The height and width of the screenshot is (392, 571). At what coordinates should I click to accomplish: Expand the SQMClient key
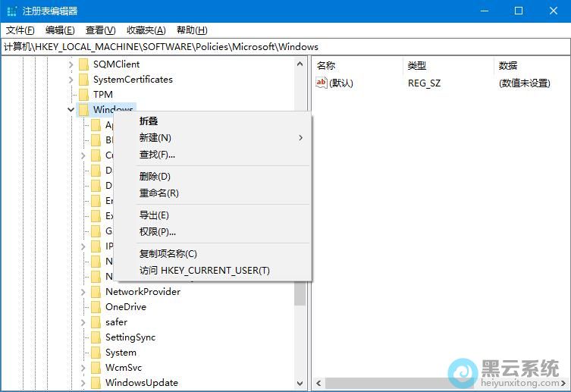pos(71,64)
